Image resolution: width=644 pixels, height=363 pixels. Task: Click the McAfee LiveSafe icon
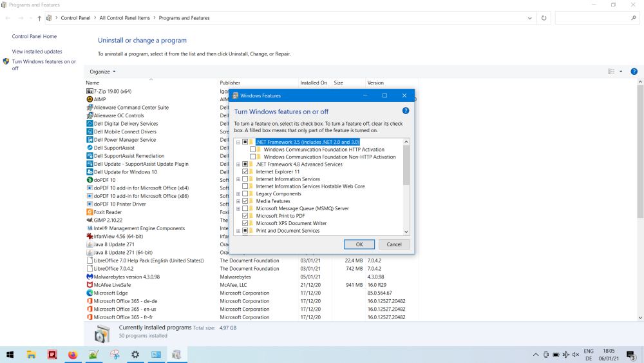(90, 284)
